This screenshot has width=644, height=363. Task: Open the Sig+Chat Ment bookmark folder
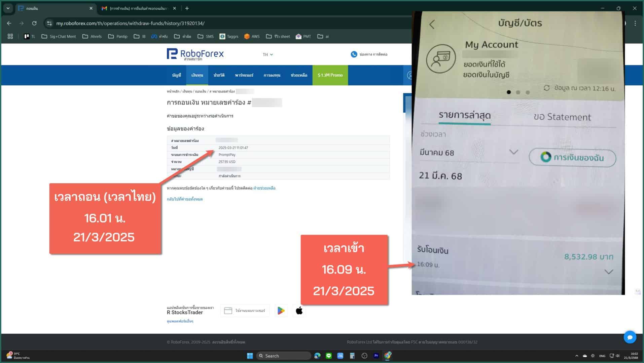pos(59,36)
